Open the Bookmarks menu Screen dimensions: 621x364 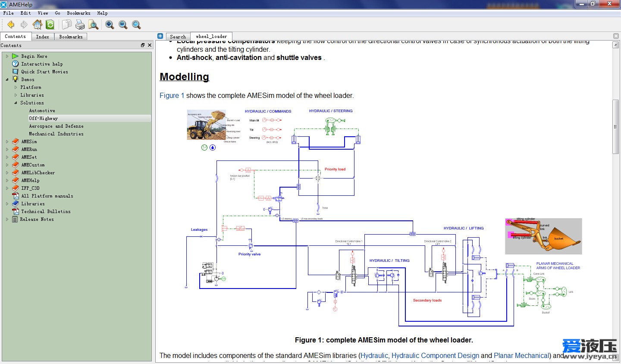78,13
